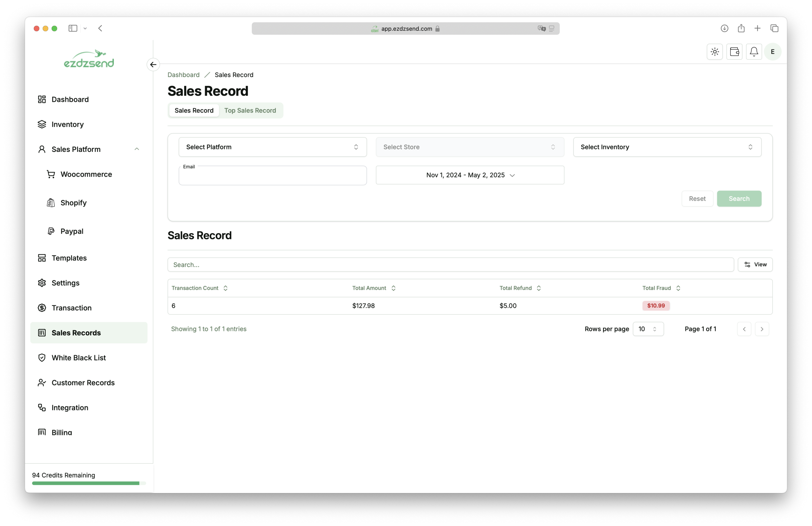Switch to the Top Sales Record tab
Viewport: 812px width, 526px height.
click(x=250, y=110)
